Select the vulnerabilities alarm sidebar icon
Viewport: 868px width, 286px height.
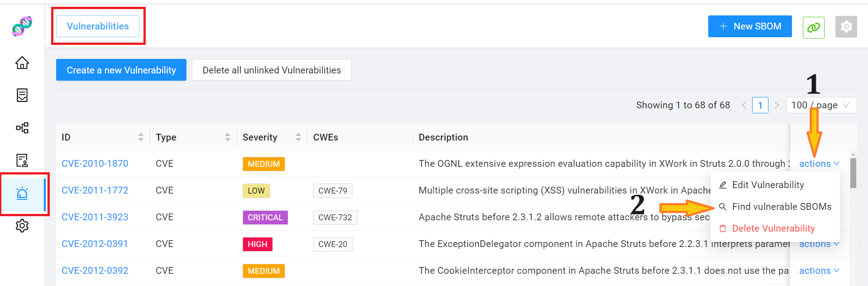tap(22, 194)
